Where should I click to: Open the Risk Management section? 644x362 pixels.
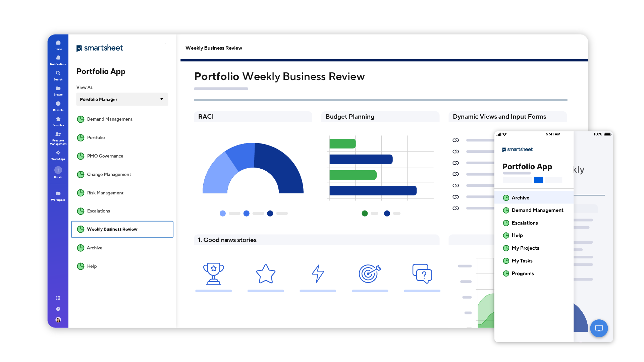105,193
